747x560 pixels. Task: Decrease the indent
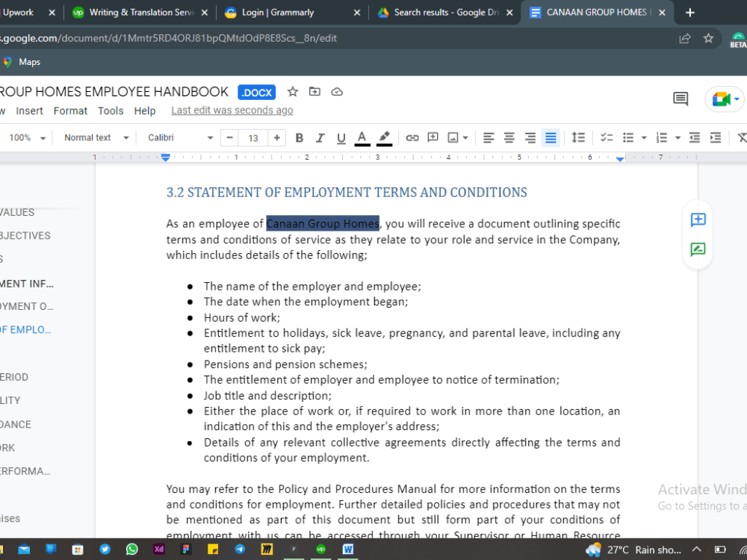[695, 138]
